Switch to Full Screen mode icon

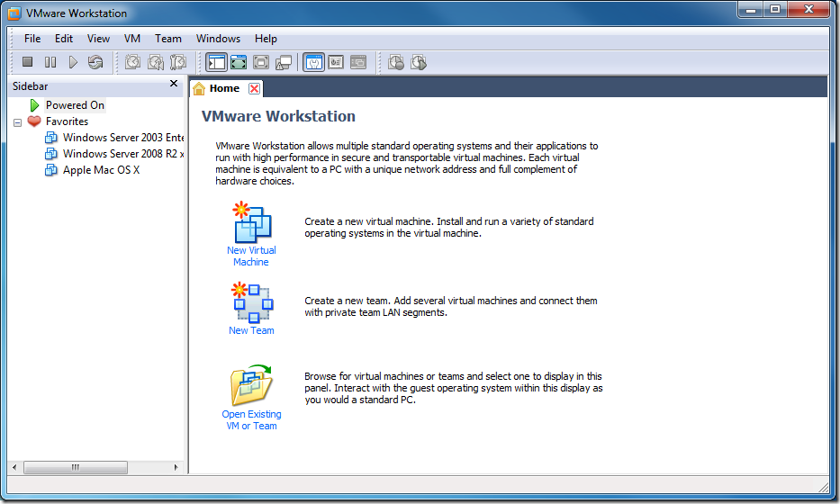point(239,62)
